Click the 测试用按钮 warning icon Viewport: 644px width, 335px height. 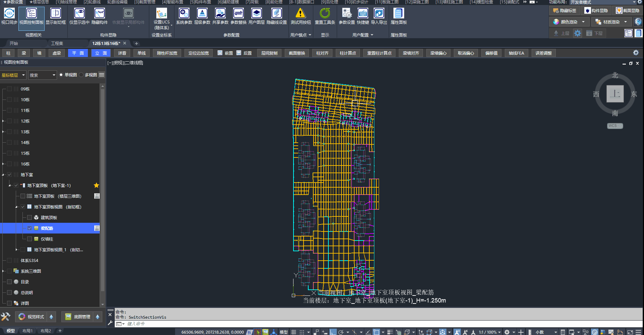tap(301, 13)
